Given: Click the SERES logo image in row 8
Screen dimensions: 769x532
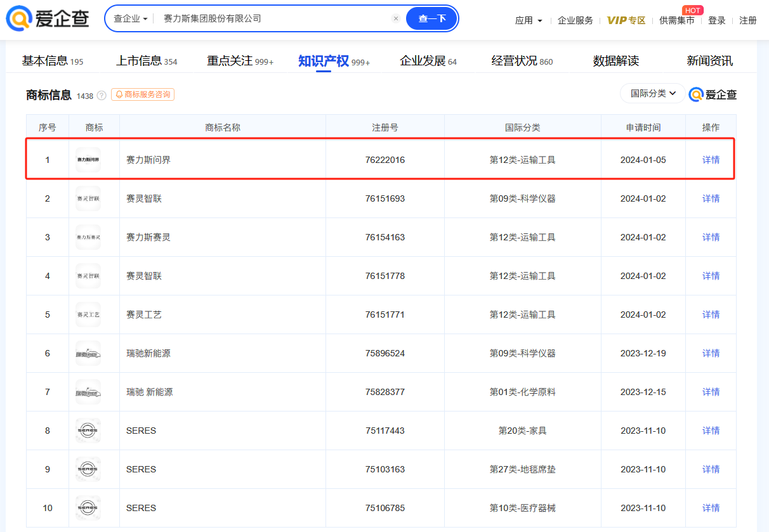Looking at the screenshot, I should point(88,431).
